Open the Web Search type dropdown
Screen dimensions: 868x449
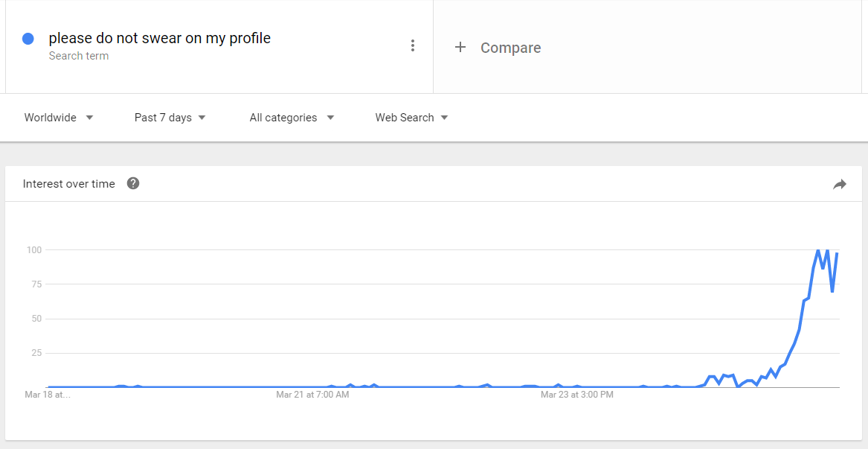(x=411, y=118)
